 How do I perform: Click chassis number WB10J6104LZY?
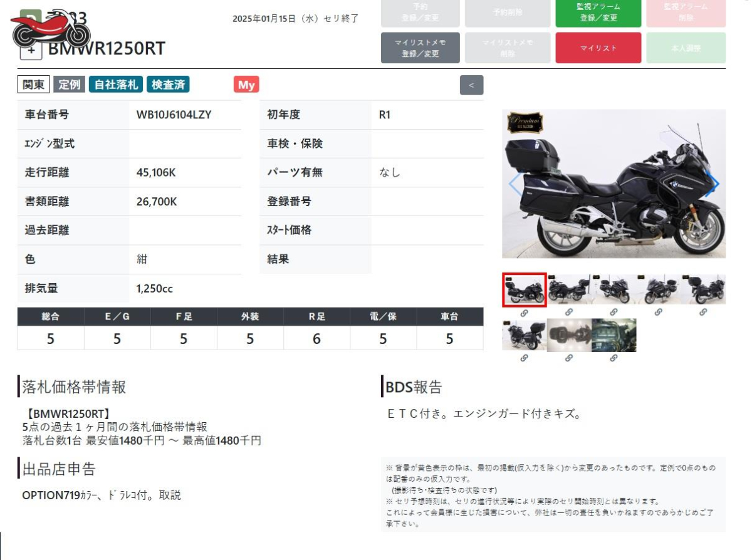174,115
